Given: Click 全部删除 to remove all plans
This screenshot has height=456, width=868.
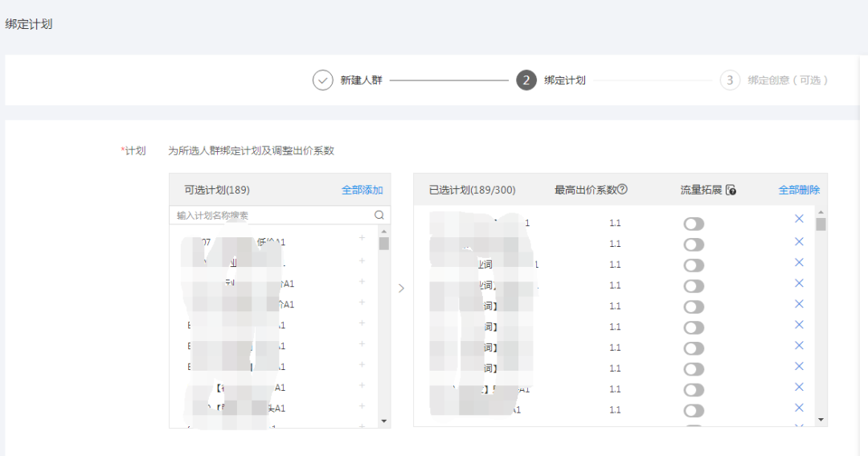Looking at the screenshot, I should 799,191.
